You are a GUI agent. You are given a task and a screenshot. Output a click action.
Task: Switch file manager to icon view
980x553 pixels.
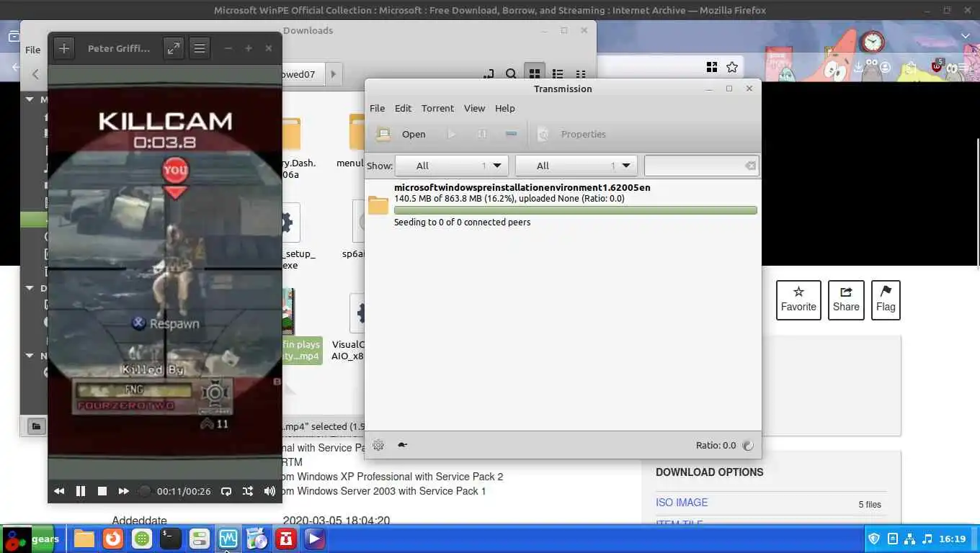(534, 73)
